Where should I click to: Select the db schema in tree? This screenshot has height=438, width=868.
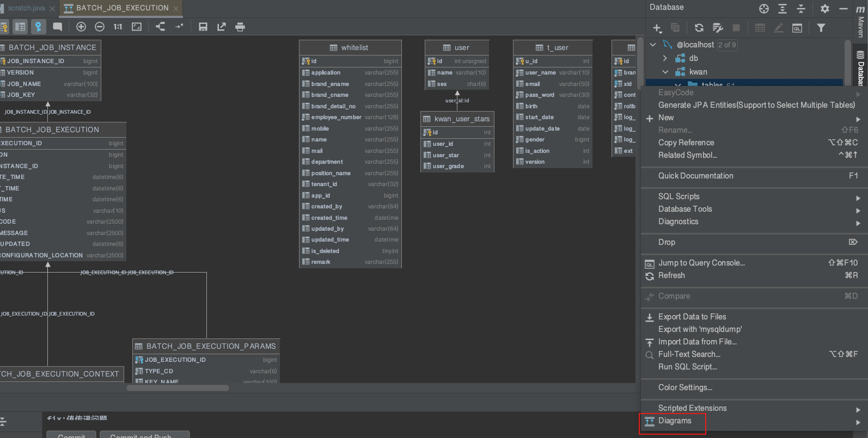coord(693,58)
